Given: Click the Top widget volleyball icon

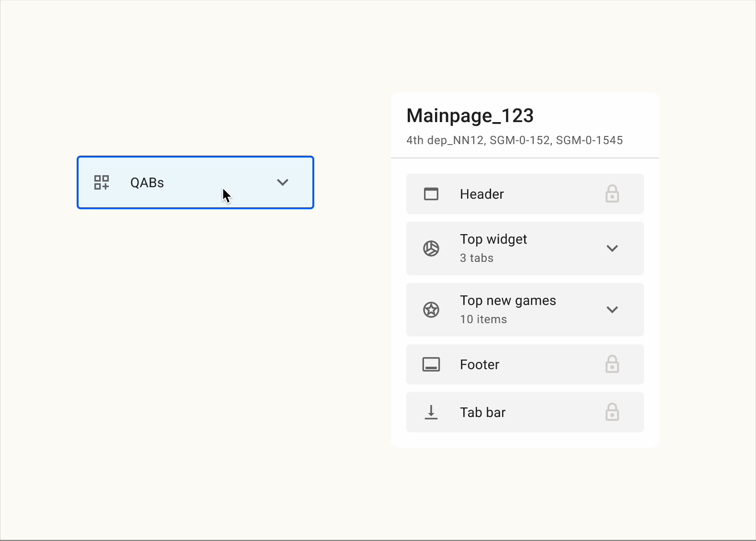Looking at the screenshot, I should 431,248.
